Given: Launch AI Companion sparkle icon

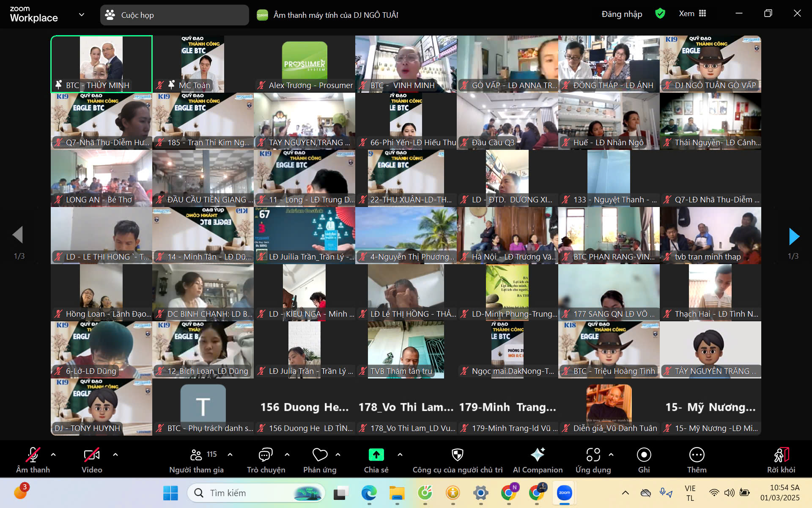Looking at the screenshot, I should [538, 455].
